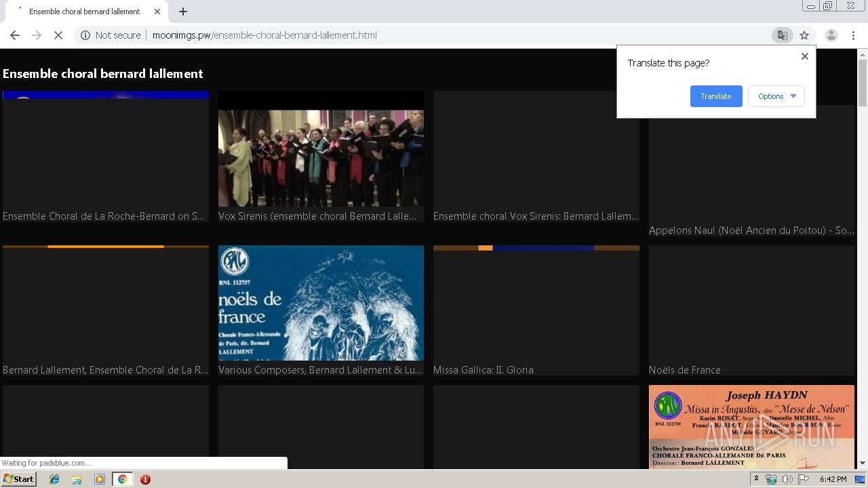
Task: Click the vertical scrollbar down arrow
Action: point(863,463)
